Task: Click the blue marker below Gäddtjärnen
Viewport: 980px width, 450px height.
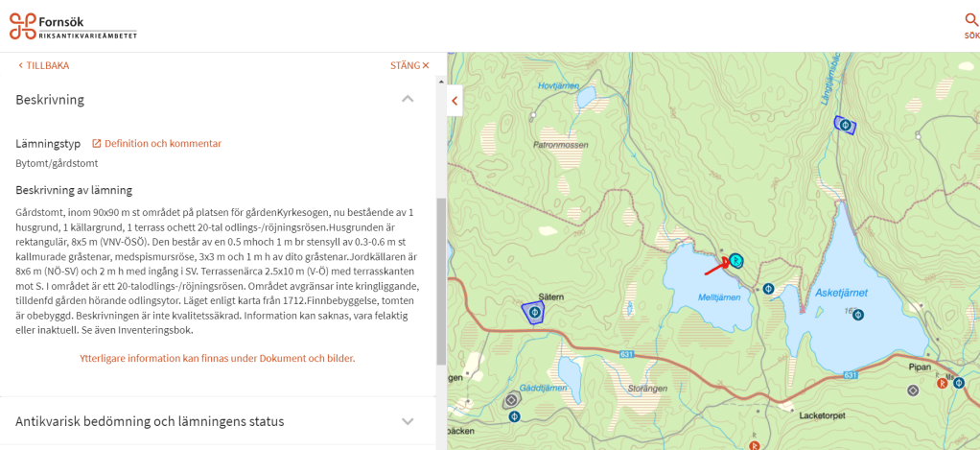Action: point(515,416)
